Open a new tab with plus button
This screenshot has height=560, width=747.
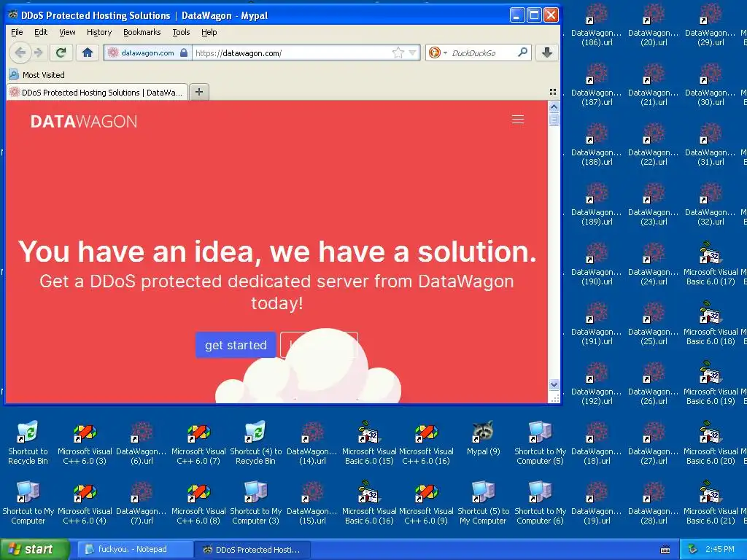pos(199,92)
